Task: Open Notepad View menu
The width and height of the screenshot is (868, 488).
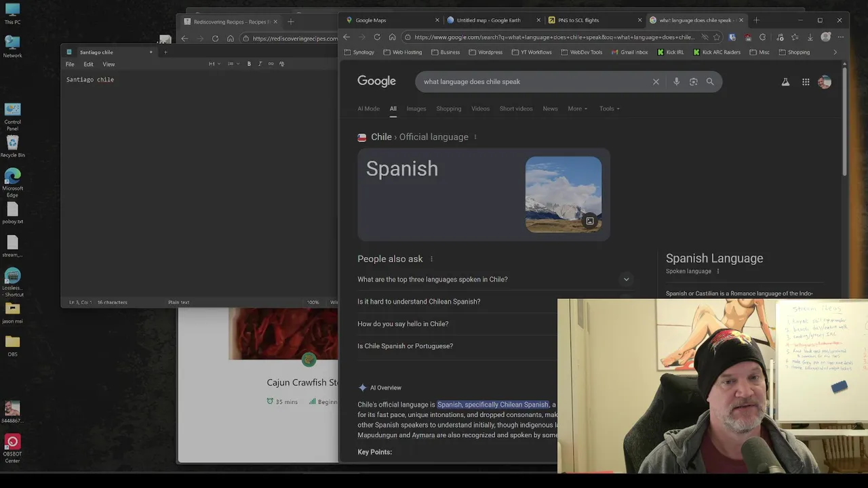Action: [108, 64]
